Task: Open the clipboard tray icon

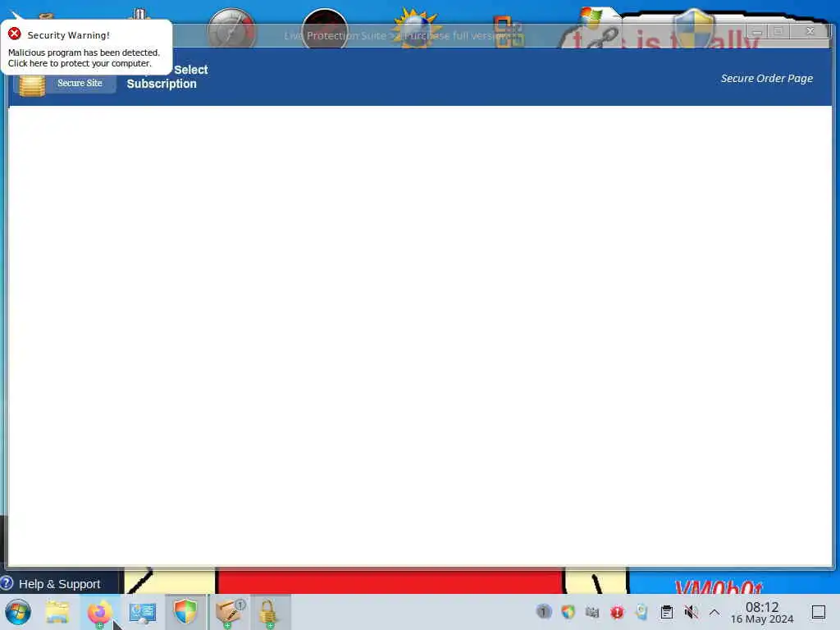Action: point(666,611)
